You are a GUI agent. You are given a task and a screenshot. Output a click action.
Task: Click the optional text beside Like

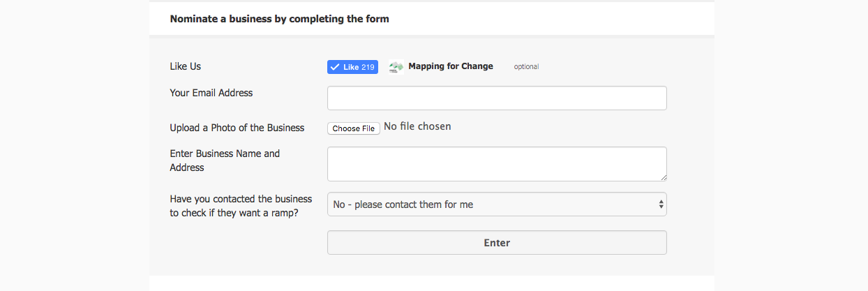coord(526,67)
